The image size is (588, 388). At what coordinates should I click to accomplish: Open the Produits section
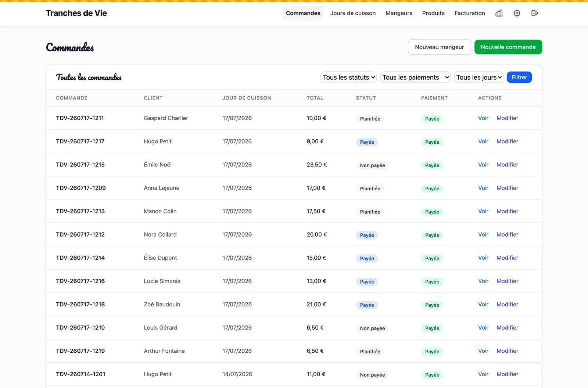click(x=433, y=13)
